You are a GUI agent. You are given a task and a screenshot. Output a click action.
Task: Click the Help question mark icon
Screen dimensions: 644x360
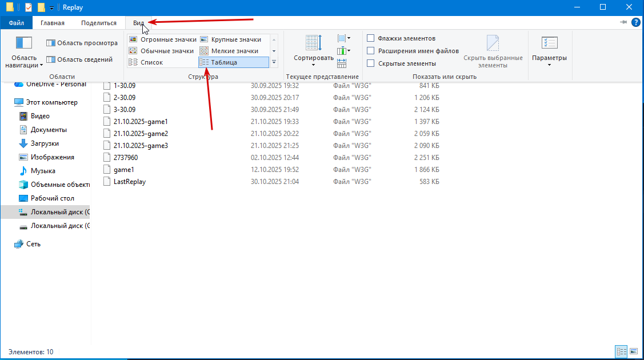636,23
